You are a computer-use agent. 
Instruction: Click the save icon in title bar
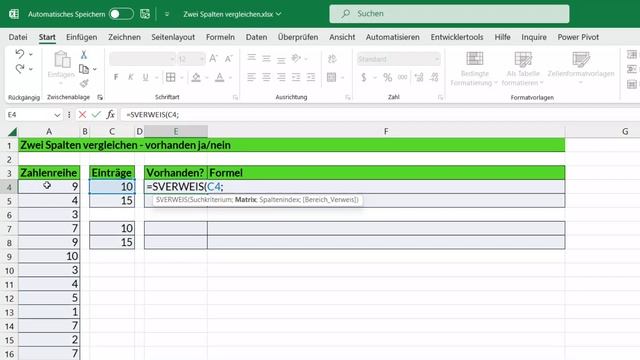point(145,14)
